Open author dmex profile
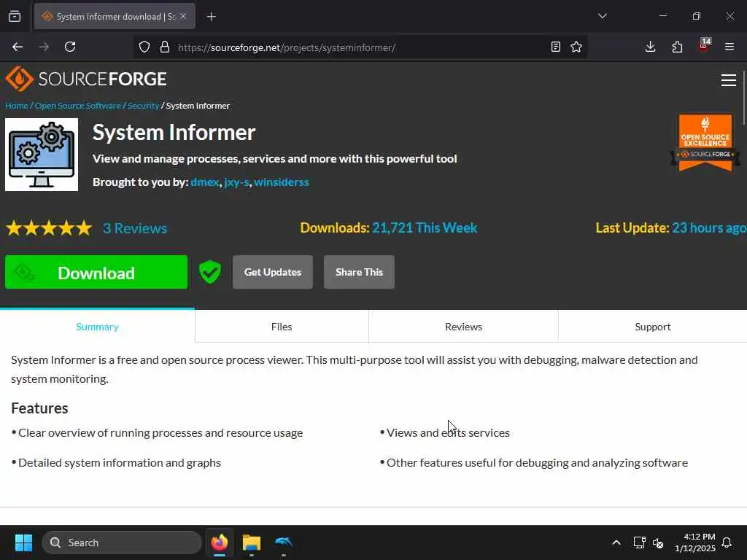Image resolution: width=747 pixels, height=560 pixels. click(x=205, y=182)
